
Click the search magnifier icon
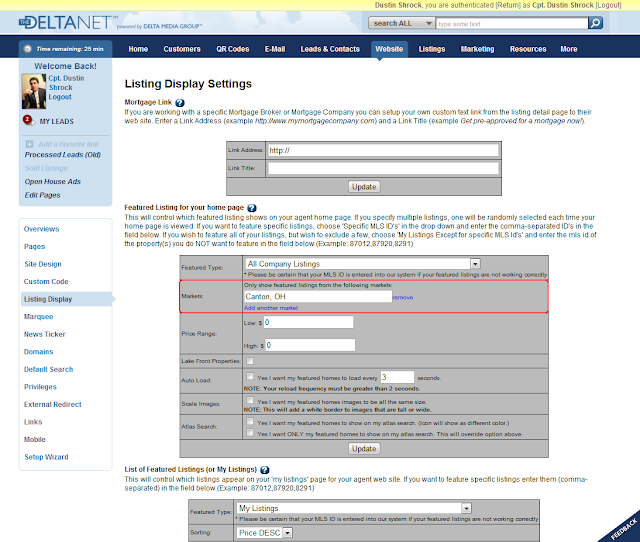(596, 23)
